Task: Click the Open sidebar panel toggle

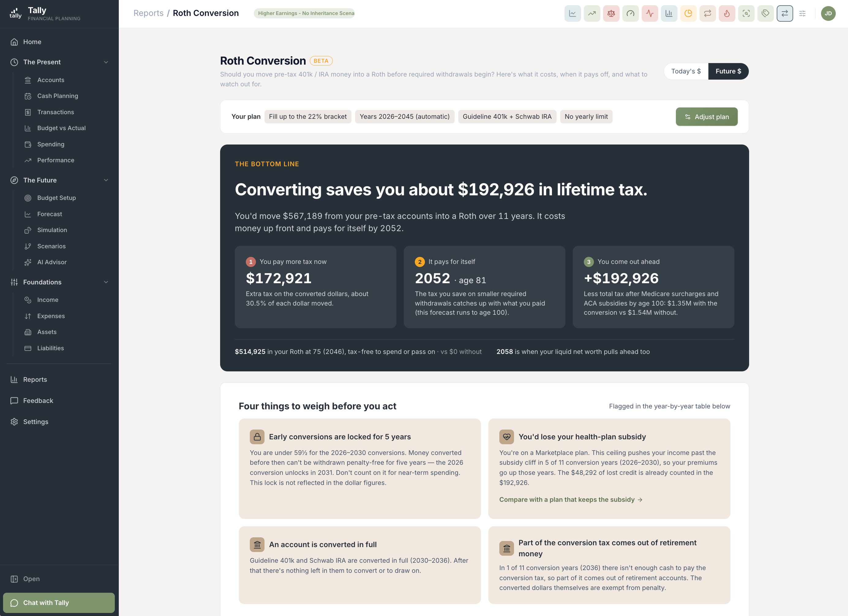Action: (59, 579)
